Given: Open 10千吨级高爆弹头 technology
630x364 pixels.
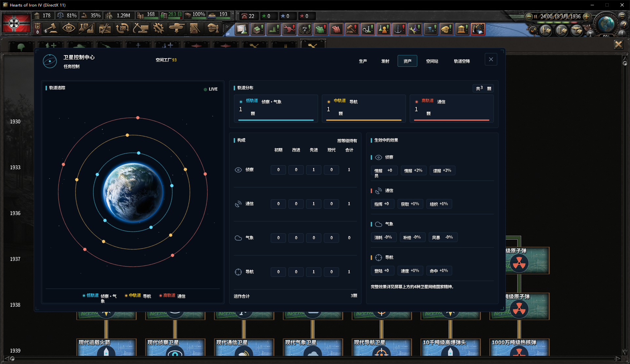Looking at the screenshot, I should (x=450, y=347).
